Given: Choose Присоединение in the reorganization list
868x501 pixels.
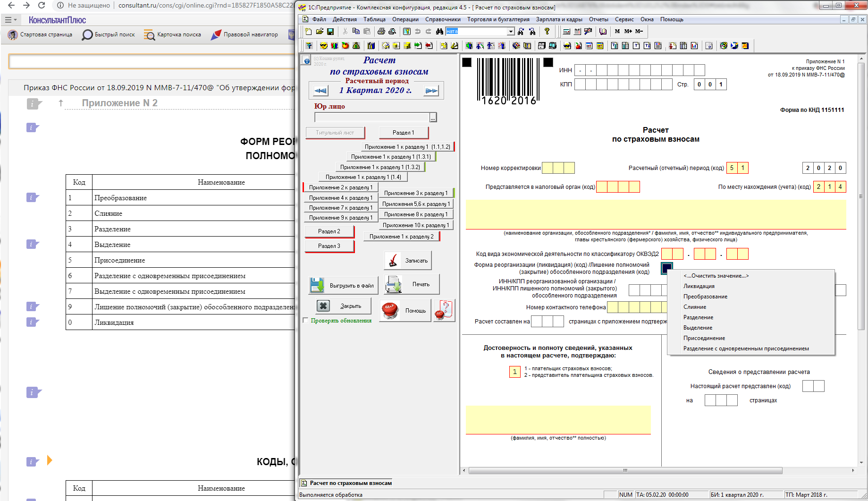Looking at the screenshot, I should click(704, 338).
